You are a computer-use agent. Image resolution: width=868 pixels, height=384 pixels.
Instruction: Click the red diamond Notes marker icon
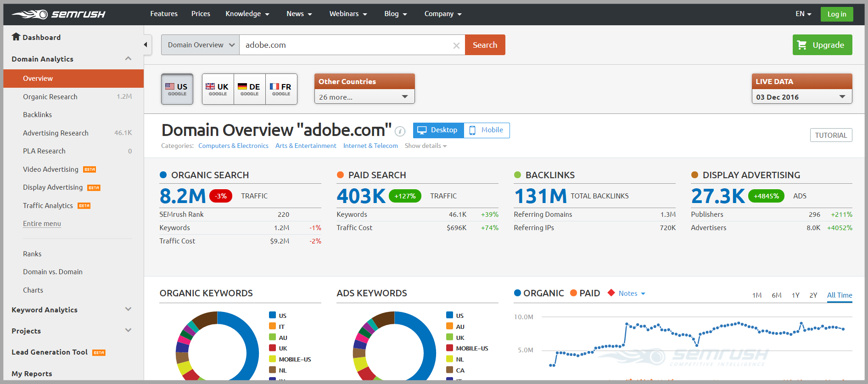pos(611,293)
